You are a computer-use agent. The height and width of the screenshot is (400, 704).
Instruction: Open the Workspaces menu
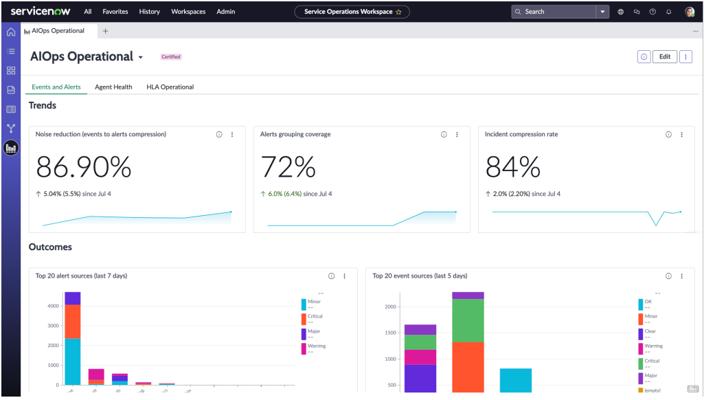188,12
